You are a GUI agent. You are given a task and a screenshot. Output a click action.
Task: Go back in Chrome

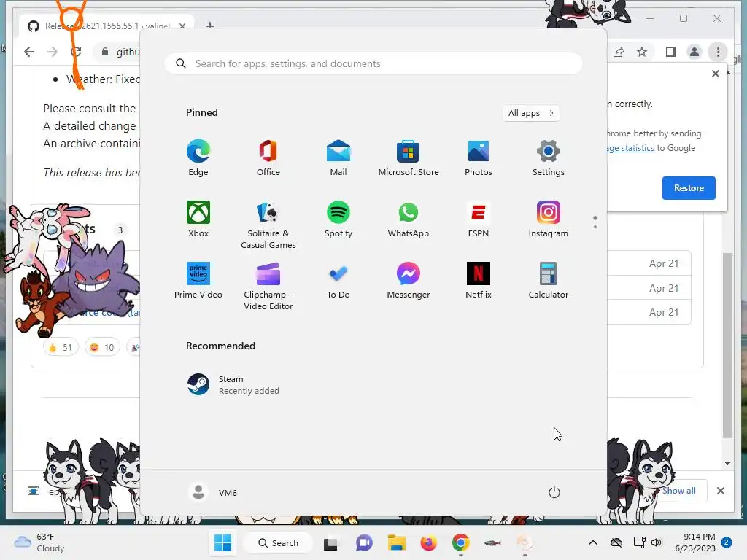[x=29, y=52]
